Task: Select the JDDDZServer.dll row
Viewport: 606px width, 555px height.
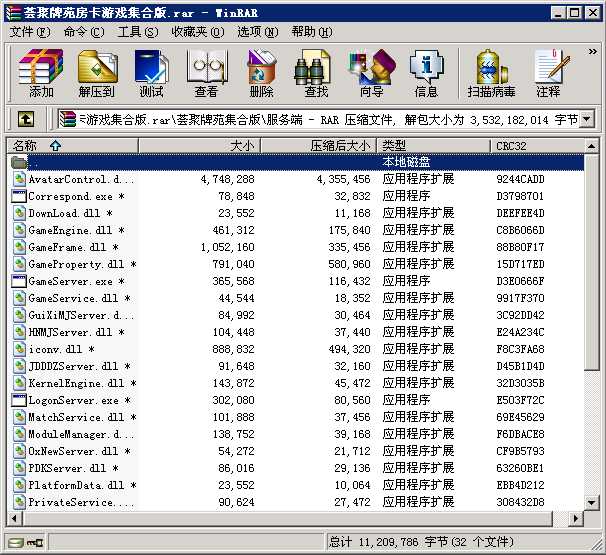Action: (x=296, y=366)
